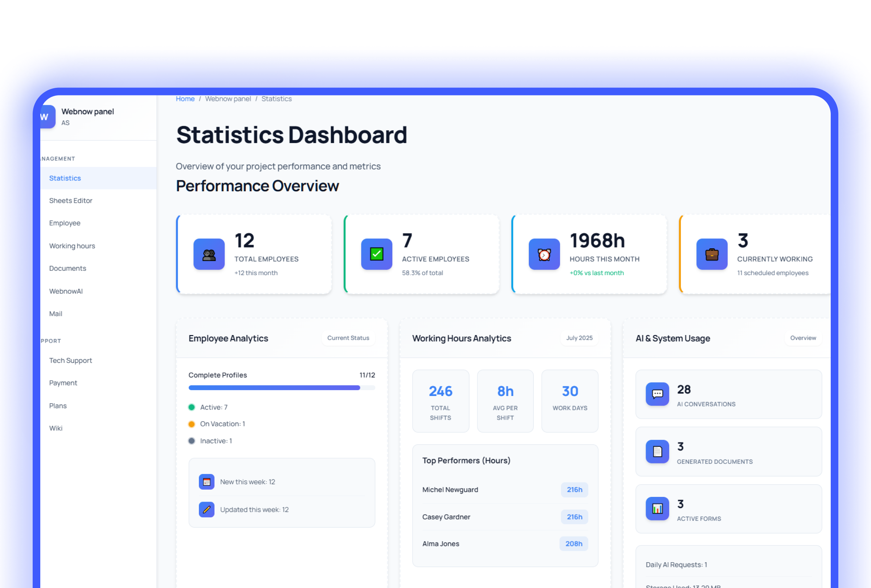Click the Generated Documents page icon

coord(657,451)
